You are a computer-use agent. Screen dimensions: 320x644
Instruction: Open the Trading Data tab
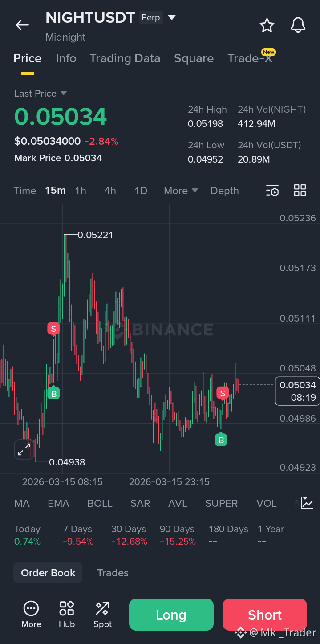(125, 58)
